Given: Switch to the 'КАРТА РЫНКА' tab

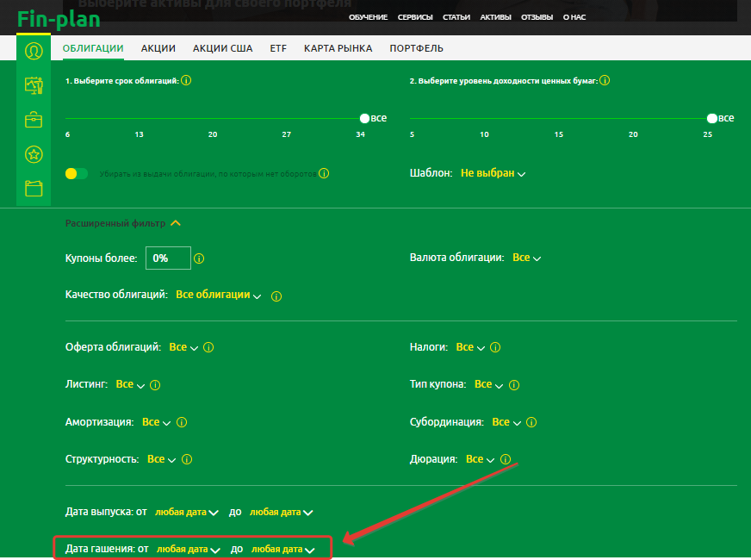Looking at the screenshot, I should click(338, 48).
